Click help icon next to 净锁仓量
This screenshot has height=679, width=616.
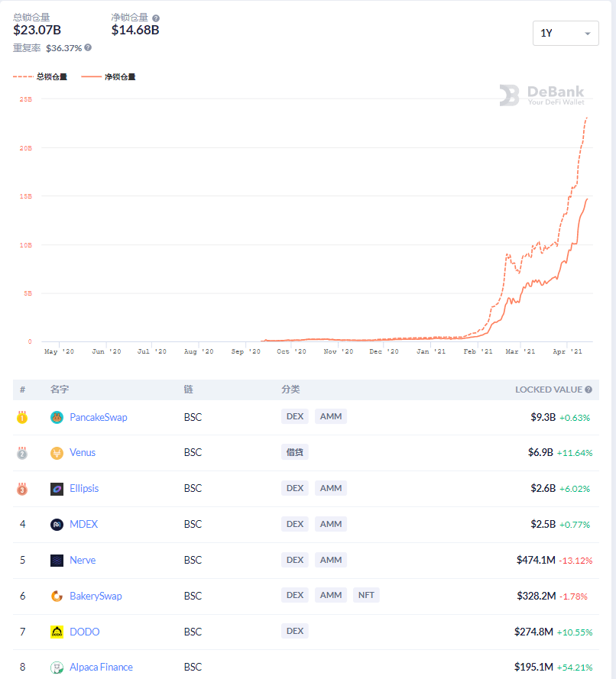pos(156,18)
